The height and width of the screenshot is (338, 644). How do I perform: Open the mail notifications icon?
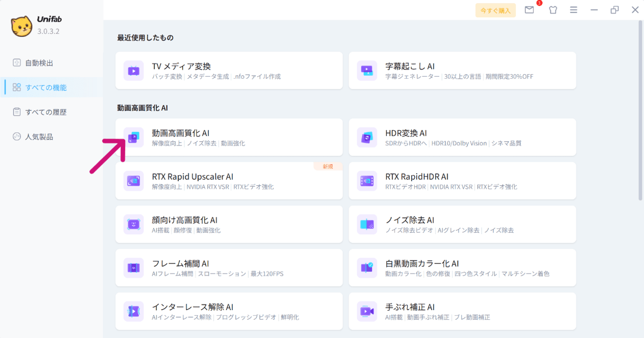coord(529,10)
